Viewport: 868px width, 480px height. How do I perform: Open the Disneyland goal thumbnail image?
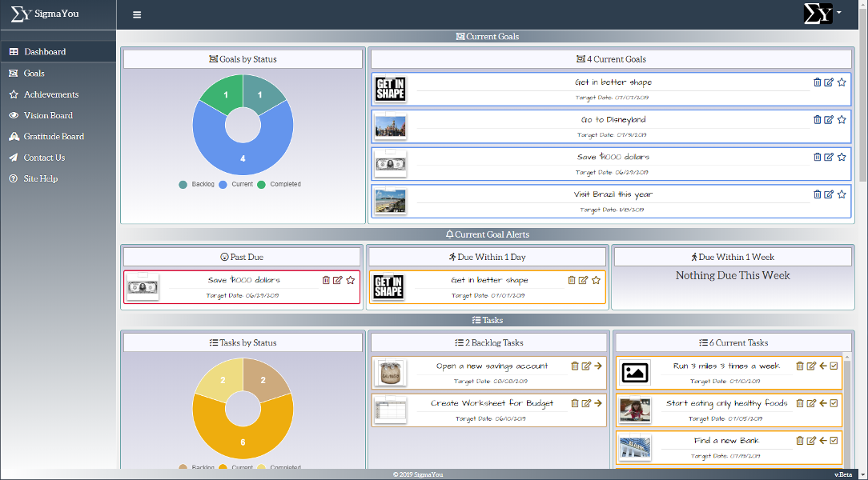390,126
